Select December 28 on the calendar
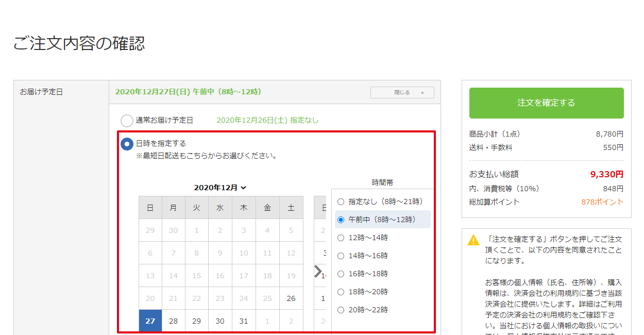 [174, 321]
